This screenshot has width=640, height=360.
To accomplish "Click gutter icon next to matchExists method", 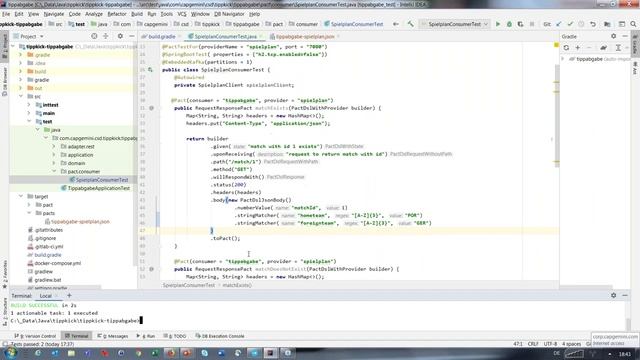I will 151,108.
